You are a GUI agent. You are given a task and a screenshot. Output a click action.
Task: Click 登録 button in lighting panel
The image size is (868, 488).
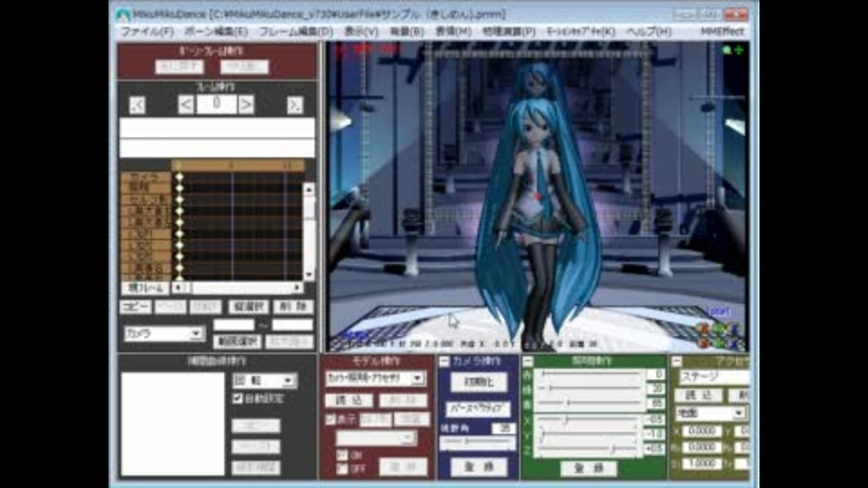click(589, 468)
